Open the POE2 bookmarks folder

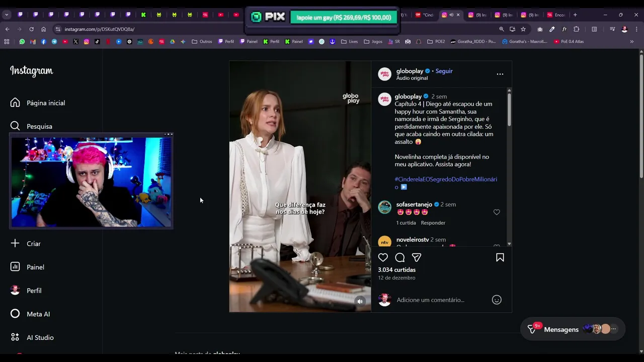point(436,42)
